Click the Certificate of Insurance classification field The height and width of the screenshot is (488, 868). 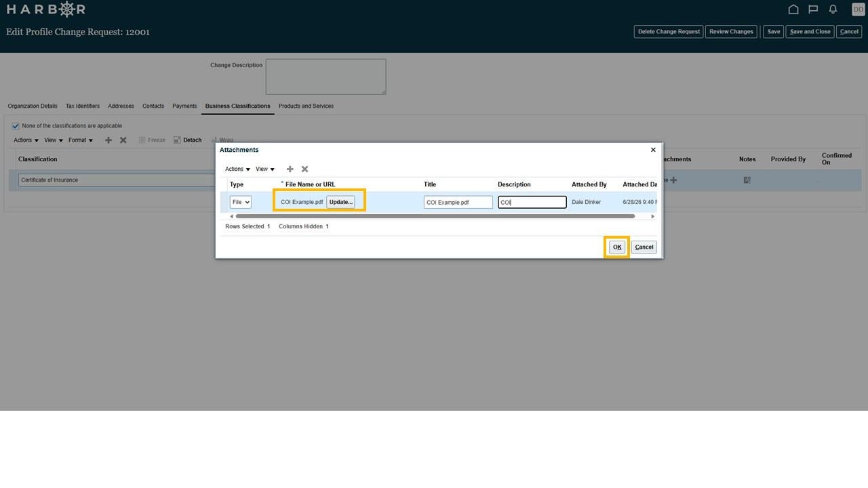tap(117, 180)
